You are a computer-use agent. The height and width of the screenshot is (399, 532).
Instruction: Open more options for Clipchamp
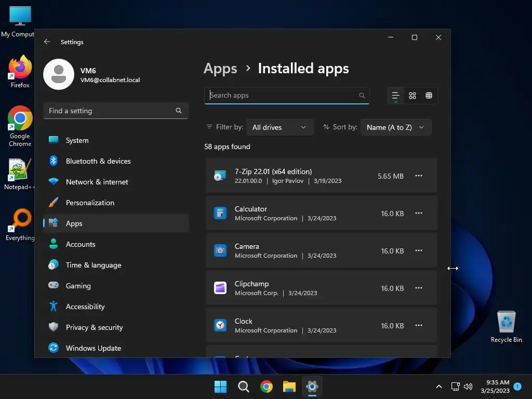click(x=419, y=288)
